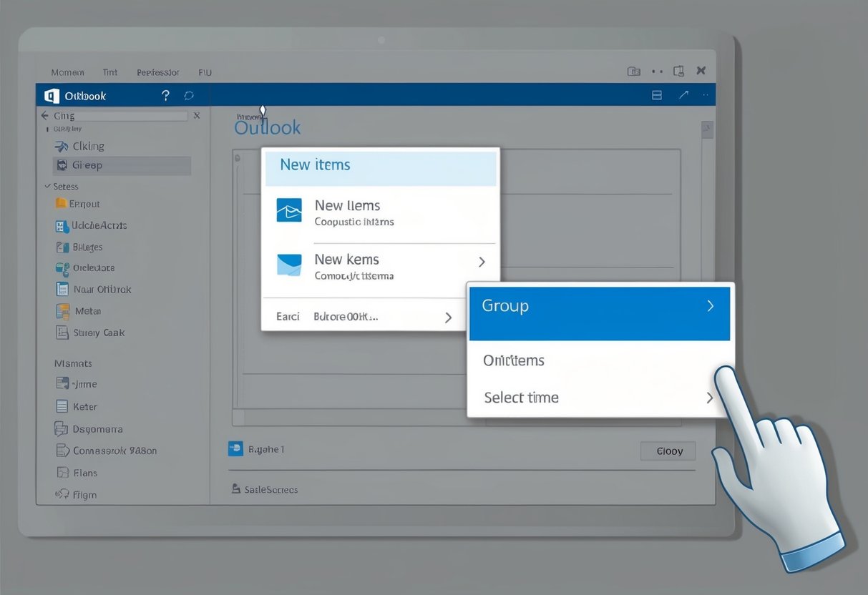868x595 pixels.
Task: Click the Outlook logo icon in the title bar
Action: click(51, 94)
